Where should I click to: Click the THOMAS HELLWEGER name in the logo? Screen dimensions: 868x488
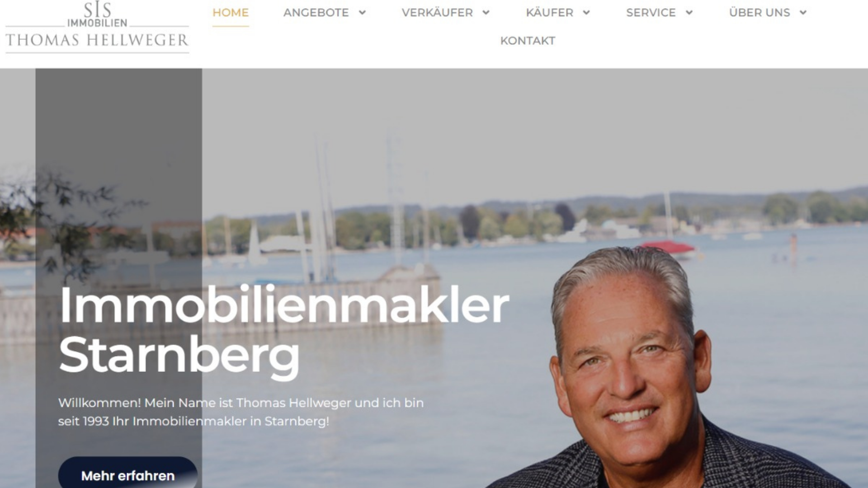(x=97, y=40)
